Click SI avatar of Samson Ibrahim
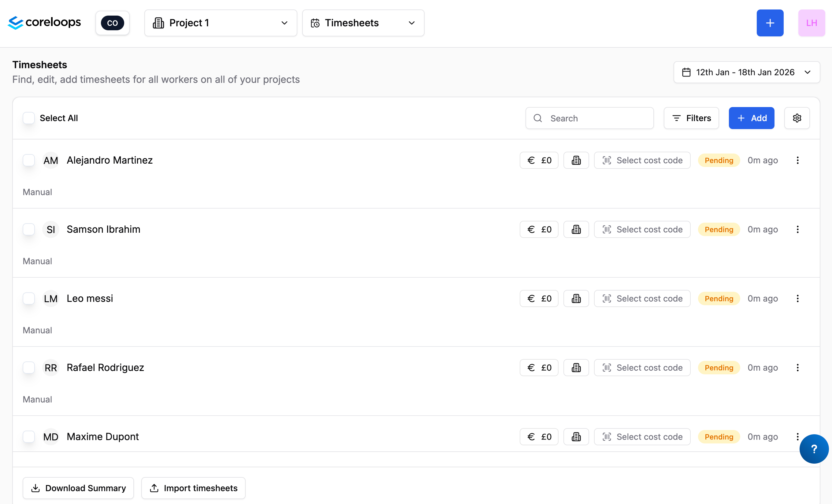Viewport: 832px width, 504px height. (x=51, y=230)
